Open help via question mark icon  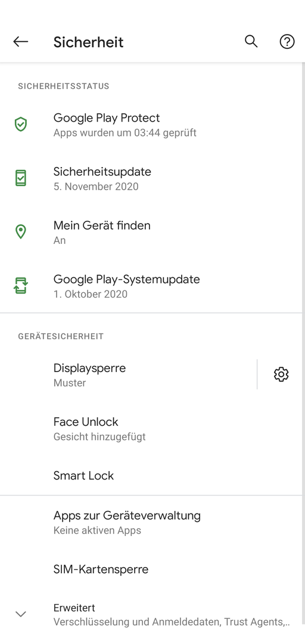pyautogui.click(x=287, y=42)
